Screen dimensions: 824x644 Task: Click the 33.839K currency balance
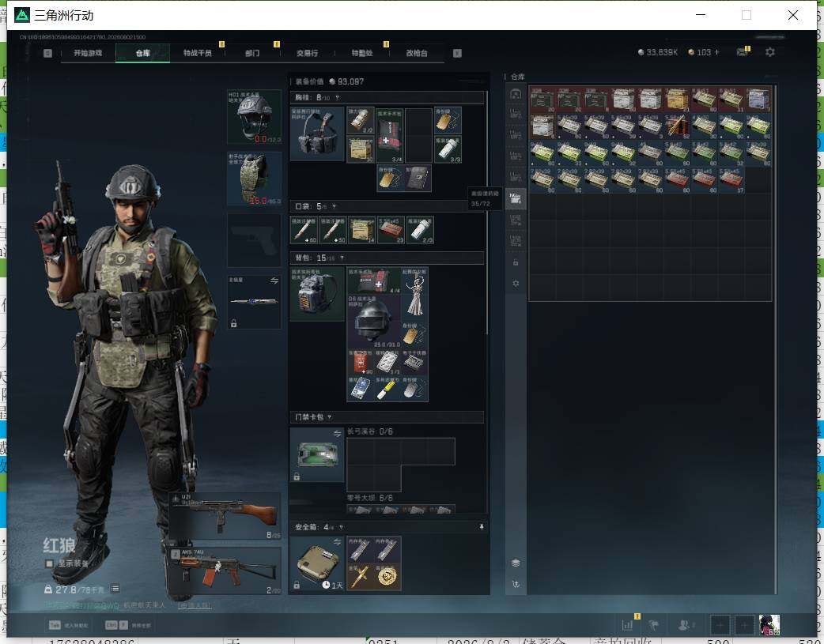tap(657, 52)
